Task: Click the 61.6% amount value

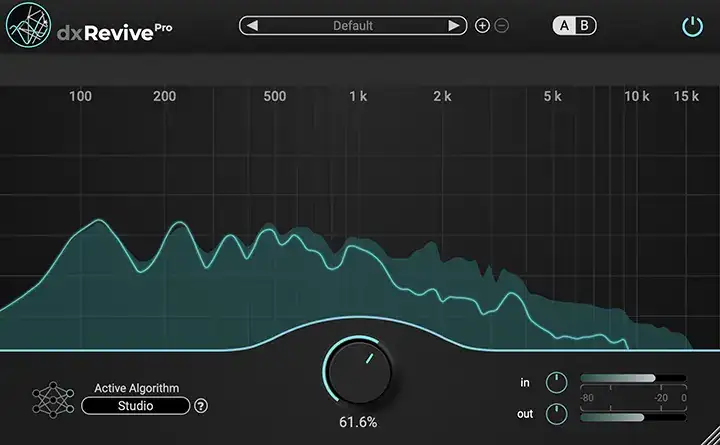Action: click(x=358, y=422)
